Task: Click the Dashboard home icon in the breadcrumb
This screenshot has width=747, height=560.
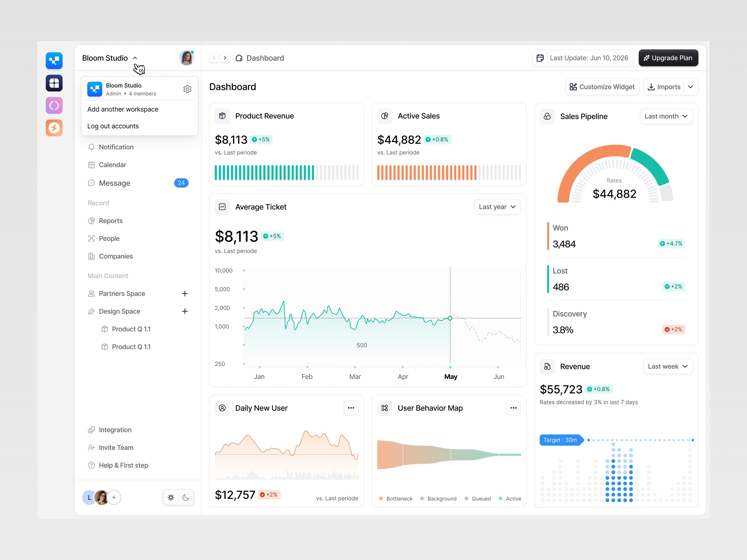Action: point(239,58)
